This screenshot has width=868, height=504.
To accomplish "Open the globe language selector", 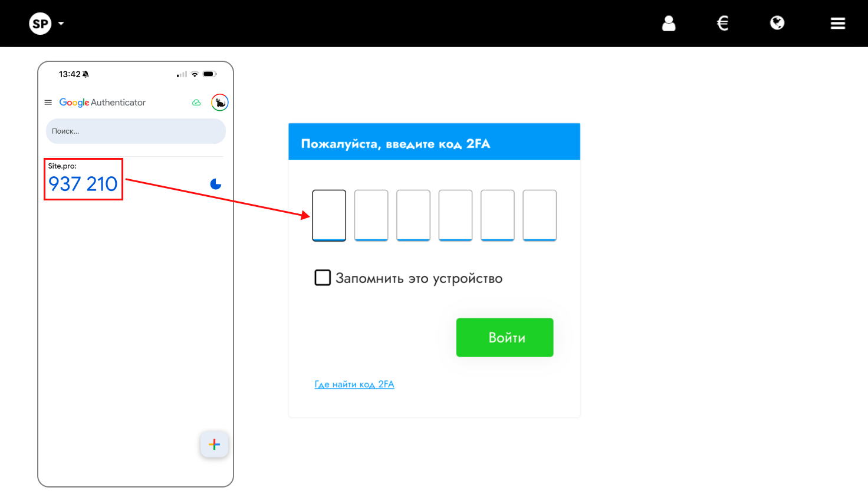I will (x=777, y=23).
